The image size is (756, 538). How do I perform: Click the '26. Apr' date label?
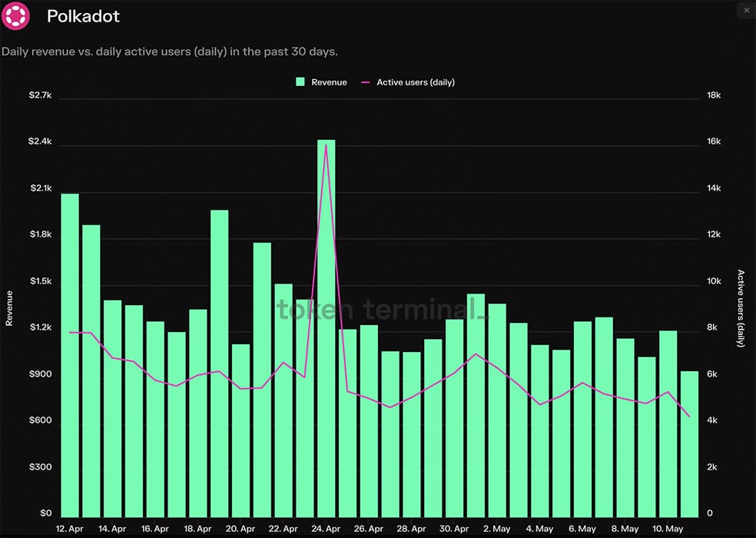pyautogui.click(x=368, y=529)
